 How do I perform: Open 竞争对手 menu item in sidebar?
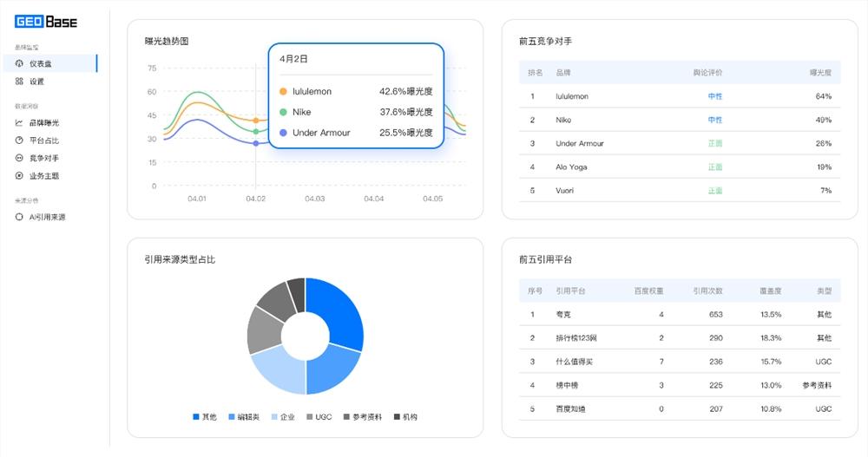tap(44, 158)
